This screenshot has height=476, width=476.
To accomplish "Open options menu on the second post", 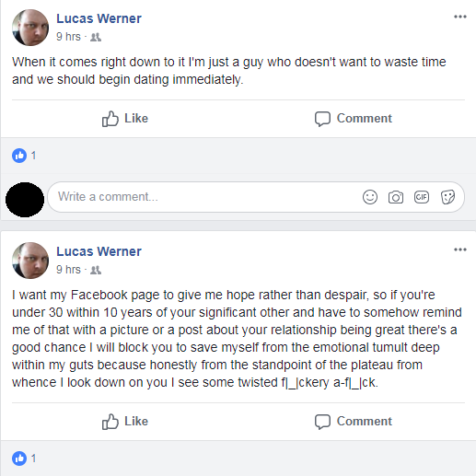I will [x=460, y=250].
